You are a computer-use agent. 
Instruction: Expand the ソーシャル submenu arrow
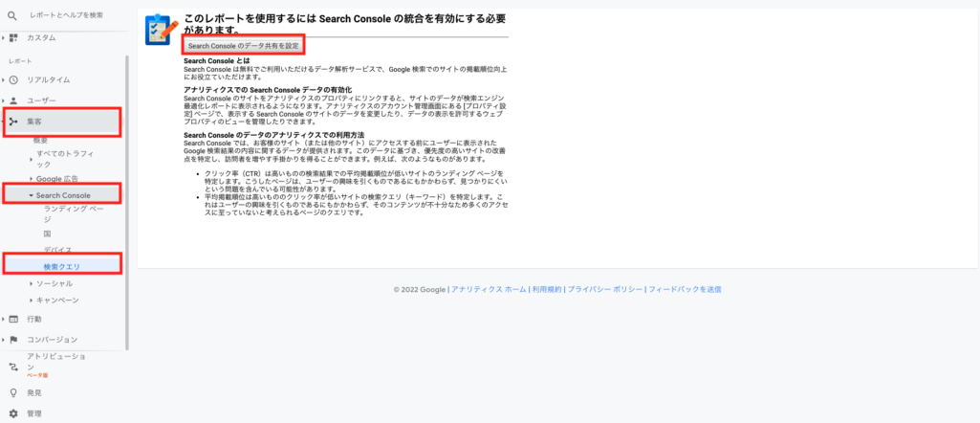click(32, 283)
